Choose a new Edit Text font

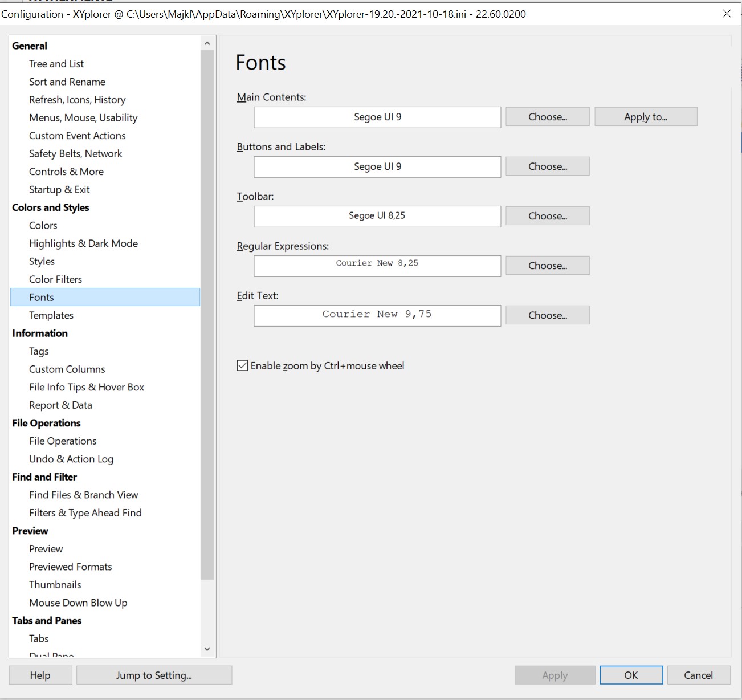coord(547,315)
